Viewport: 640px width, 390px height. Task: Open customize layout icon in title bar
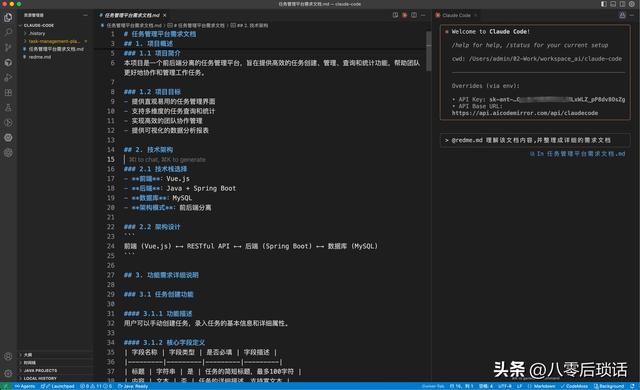[632, 4]
